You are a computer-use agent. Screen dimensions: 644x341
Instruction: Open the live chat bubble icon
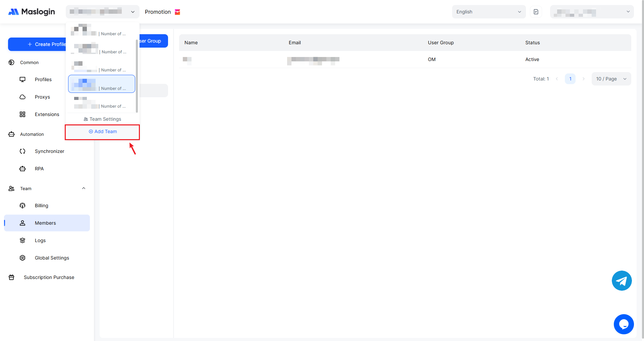coord(624,324)
